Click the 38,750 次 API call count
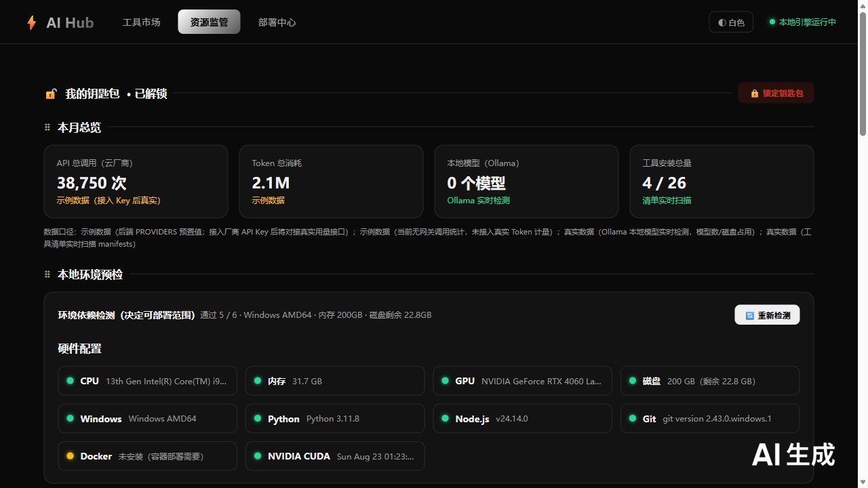The image size is (868, 488). (x=92, y=183)
